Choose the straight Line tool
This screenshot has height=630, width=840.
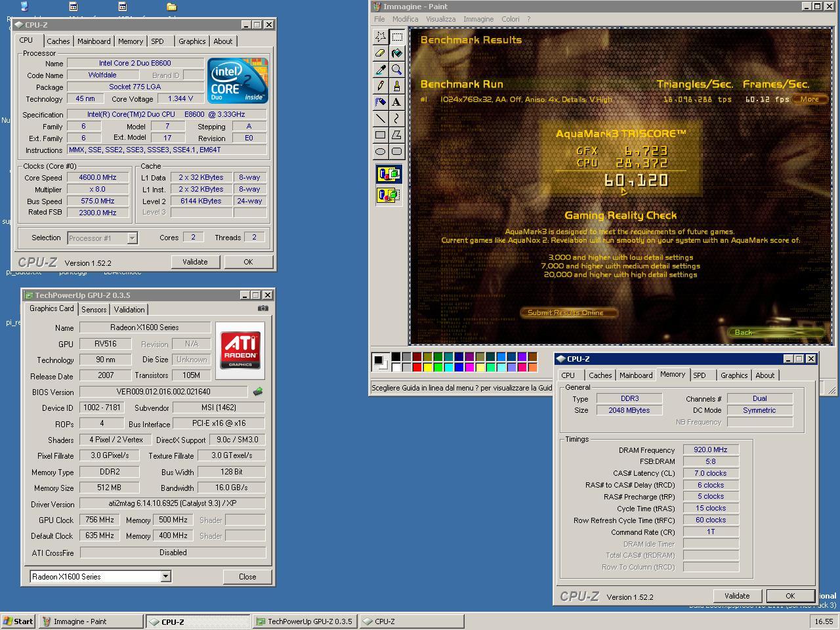click(381, 119)
